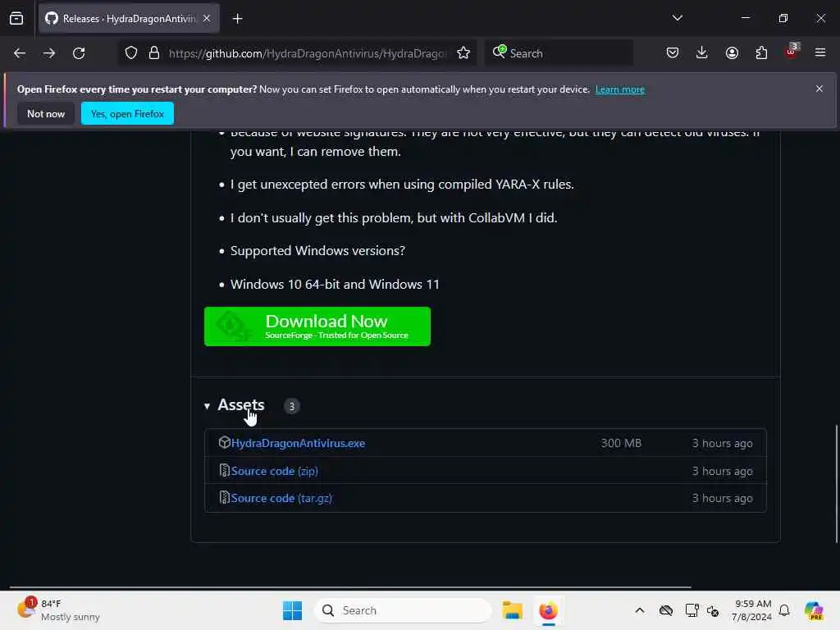Image resolution: width=840 pixels, height=630 pixels.
Task: Choose Not now in notification
Action: 46,113
